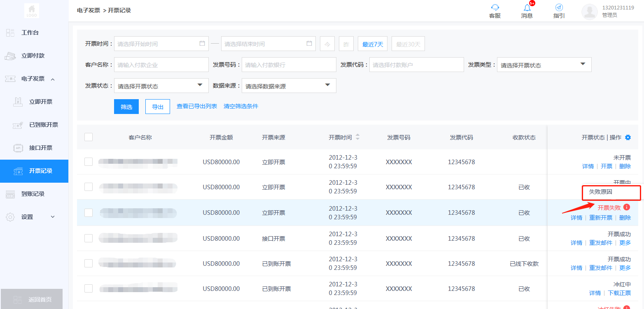644x309 pixels.
Task: Check the box for the 开票中 row
Action: pyautogui.click(x=89, y=187)
